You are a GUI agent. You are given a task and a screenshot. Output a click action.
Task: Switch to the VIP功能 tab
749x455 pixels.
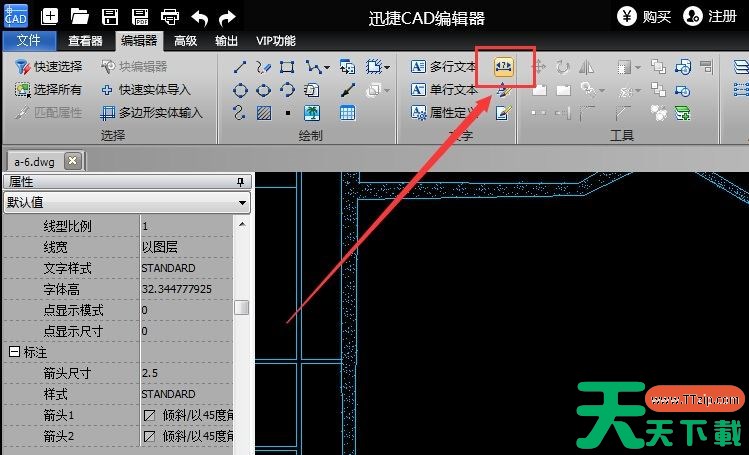click(276, 41)
